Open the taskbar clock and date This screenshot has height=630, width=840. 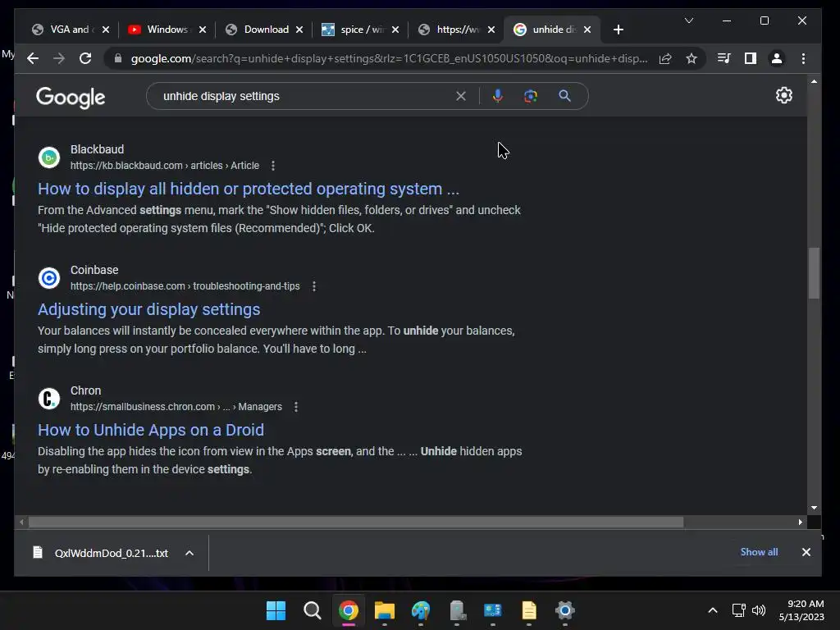[x=801, y=610]
